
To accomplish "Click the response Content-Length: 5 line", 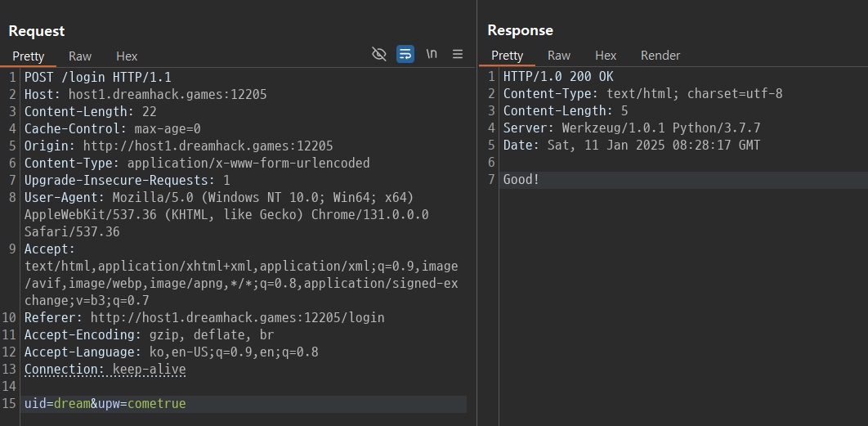I will click(x=566, y=111).
